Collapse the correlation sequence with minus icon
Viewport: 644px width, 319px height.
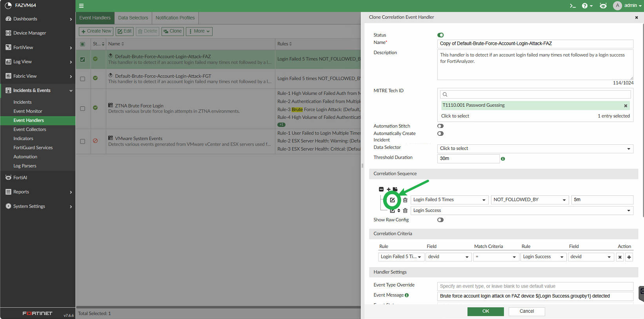coord(381,189)
